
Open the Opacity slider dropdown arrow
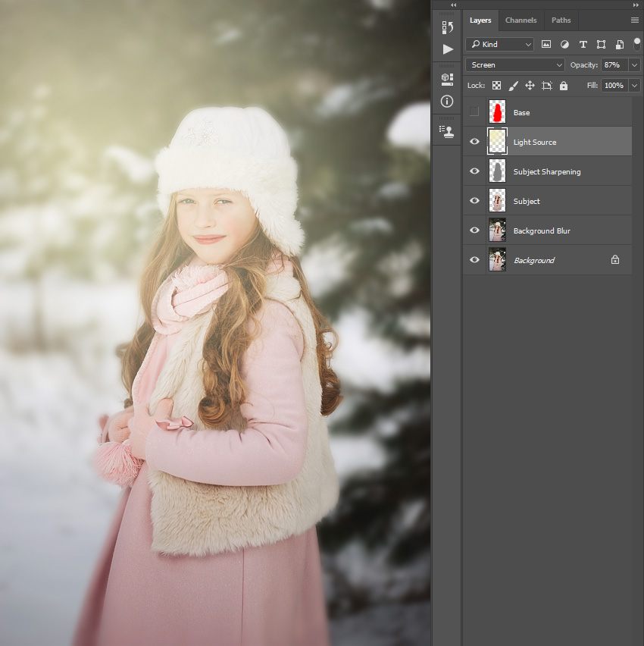(635, 65)
